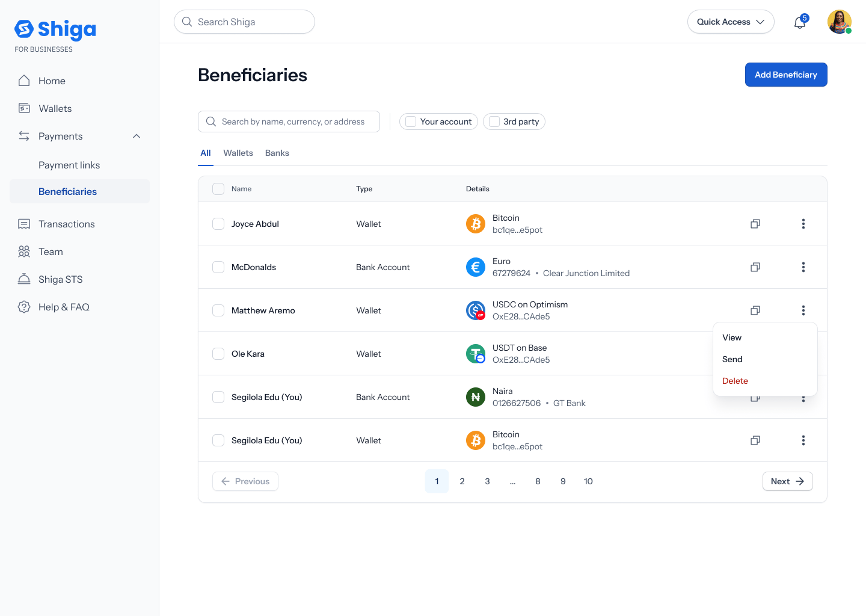This screenshot has height=616, width=866.
Task: Select the Joyce Abdul row checkbox
Action: (x=218, y=224)
